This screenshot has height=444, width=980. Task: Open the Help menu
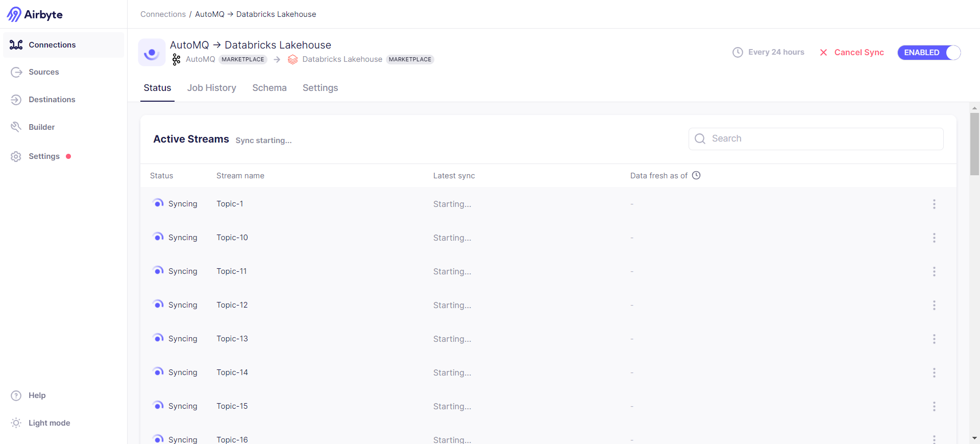tap(37, 395)
